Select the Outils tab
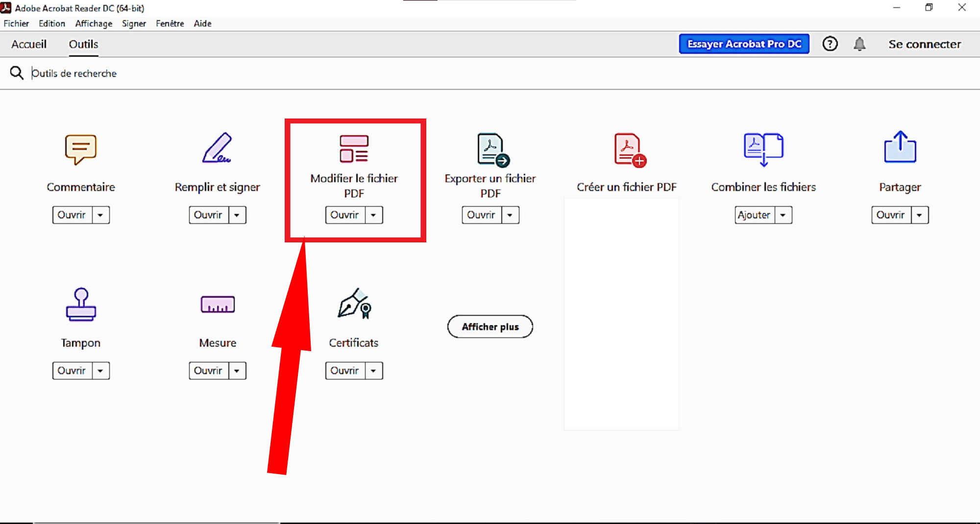 83,44
